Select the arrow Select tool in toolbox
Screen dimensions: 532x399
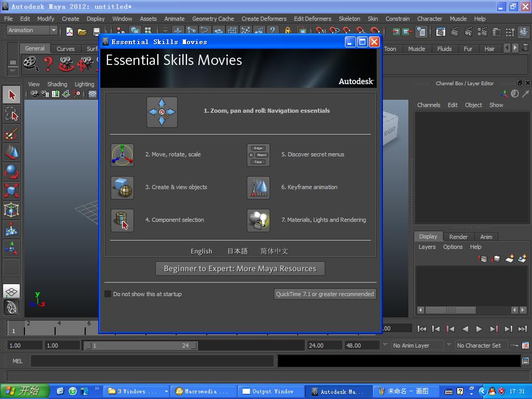click(11, 95)
